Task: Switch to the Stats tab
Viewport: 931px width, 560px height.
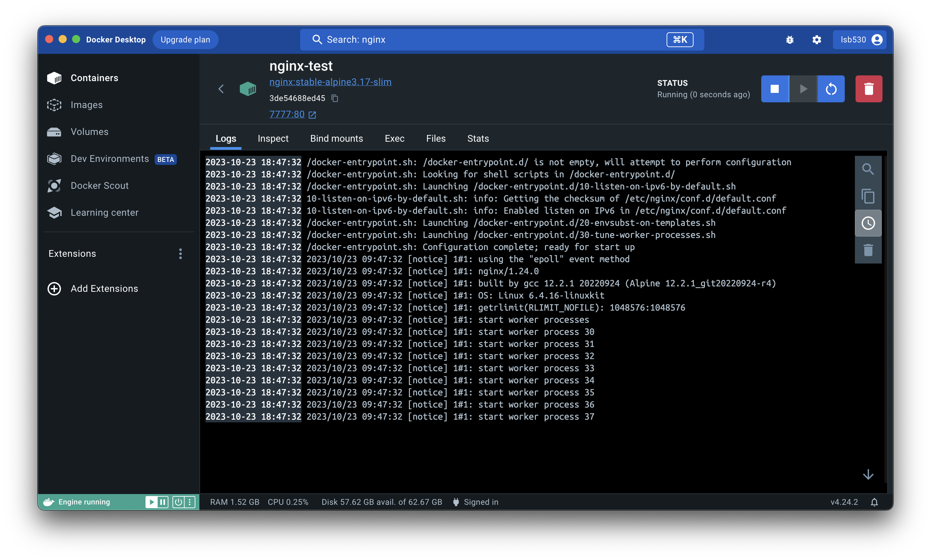Action: pos(478,139)
